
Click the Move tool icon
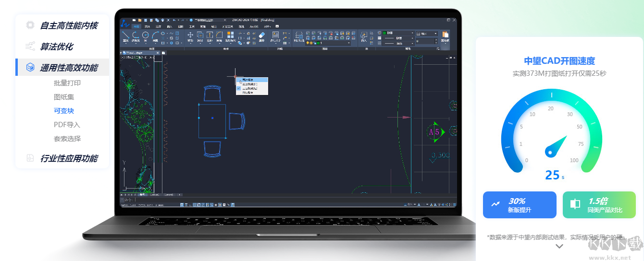[190, 36]
